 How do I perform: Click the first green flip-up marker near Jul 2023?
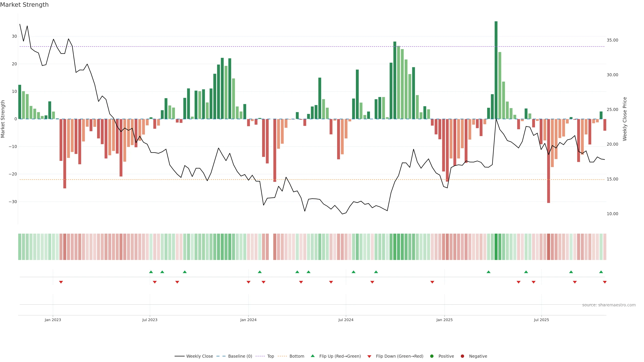151,272
